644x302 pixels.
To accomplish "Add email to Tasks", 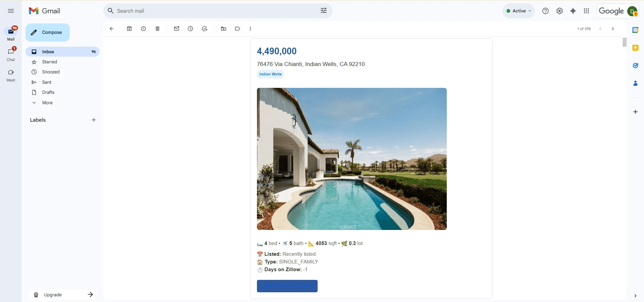I will click(x=205, y=29).
